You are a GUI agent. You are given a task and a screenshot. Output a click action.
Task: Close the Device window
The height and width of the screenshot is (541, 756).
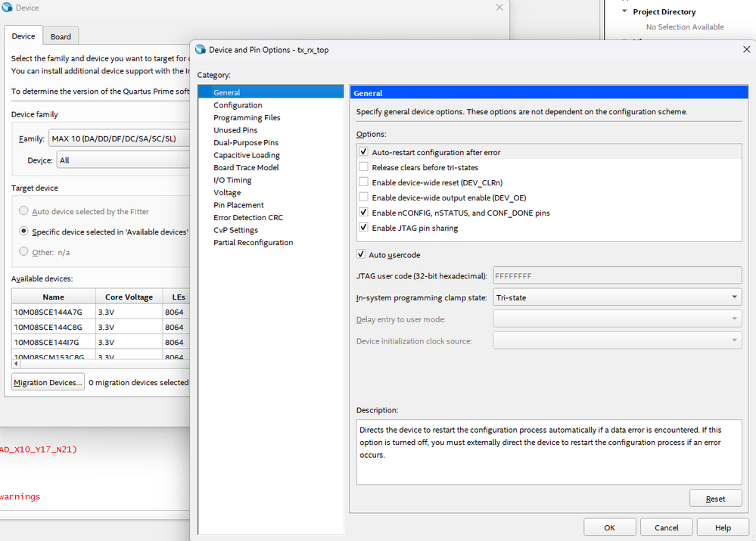pos(499,8)
